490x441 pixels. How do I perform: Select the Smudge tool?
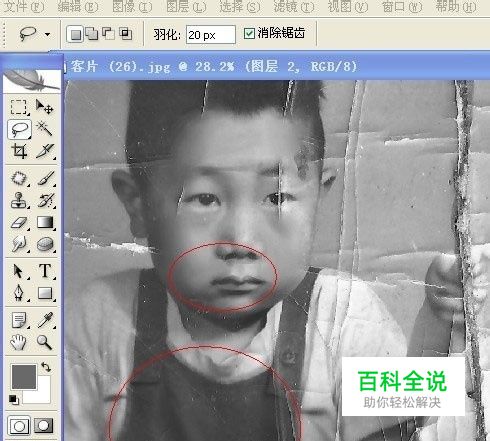click(x=19, y=244)
